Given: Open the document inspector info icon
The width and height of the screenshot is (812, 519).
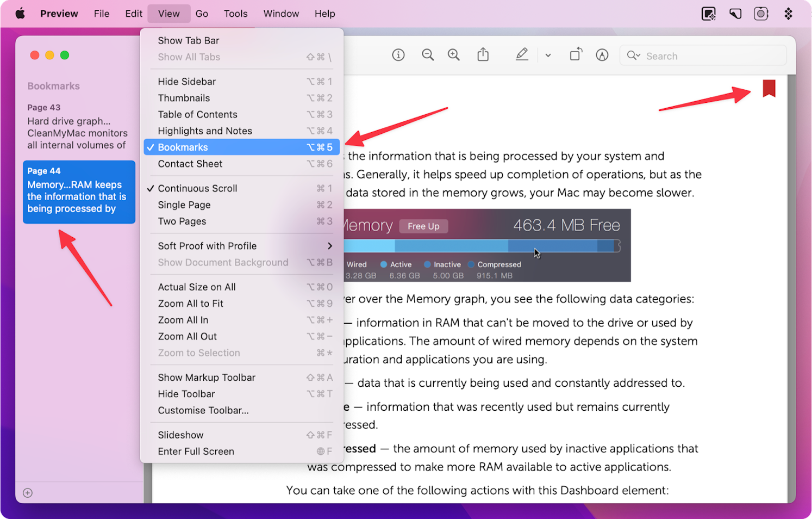Looking at the screenshot, I should click(x=398, y=54).
